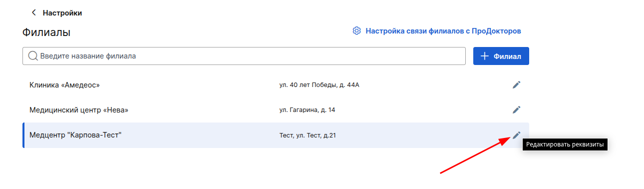Click the gear icon near ПроДокторов link
The image size is (644, 189).
click(356, 31)
